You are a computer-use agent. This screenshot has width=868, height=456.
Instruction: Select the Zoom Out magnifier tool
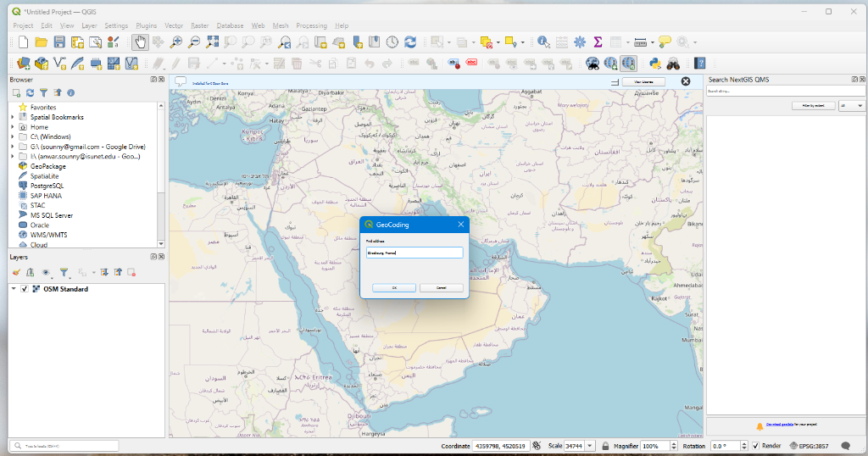click(x=194, y=42)
